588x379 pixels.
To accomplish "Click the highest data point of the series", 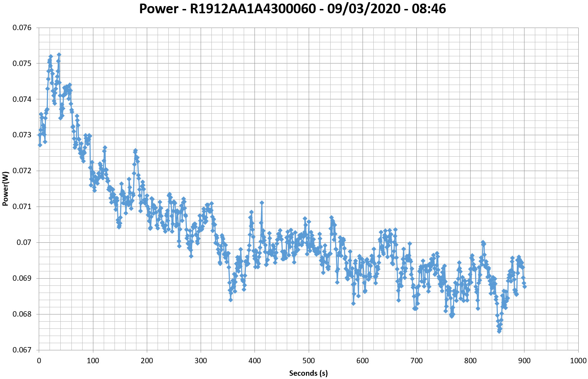I will click(x=59, y=55).
